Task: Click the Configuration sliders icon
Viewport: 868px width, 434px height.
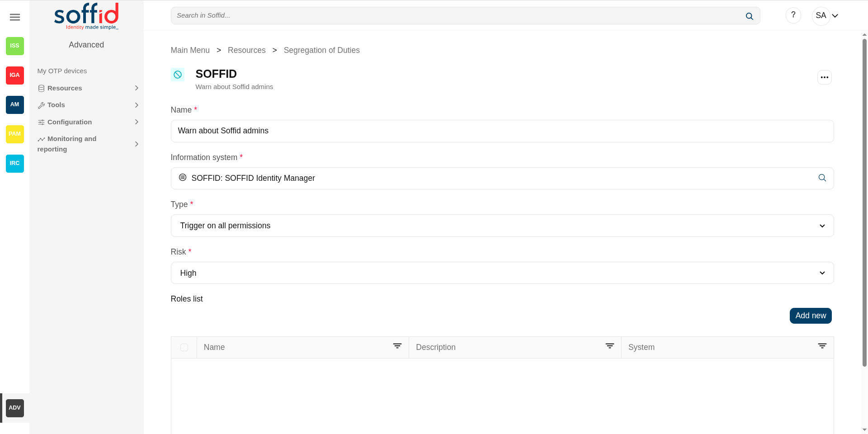Action: coord(41,122)
